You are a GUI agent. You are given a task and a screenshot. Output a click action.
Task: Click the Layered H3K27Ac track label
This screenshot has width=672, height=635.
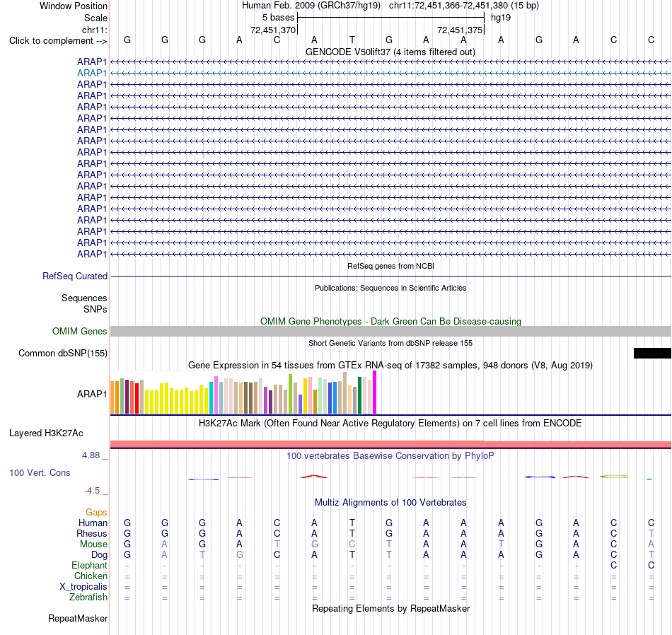[x=46, y=433]
